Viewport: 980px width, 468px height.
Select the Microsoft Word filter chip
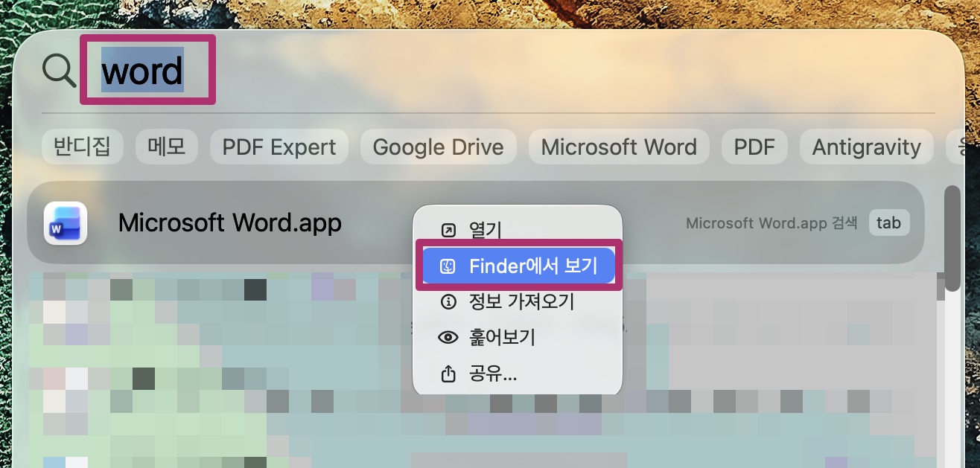pyautogui.click(x=619, y=147)
